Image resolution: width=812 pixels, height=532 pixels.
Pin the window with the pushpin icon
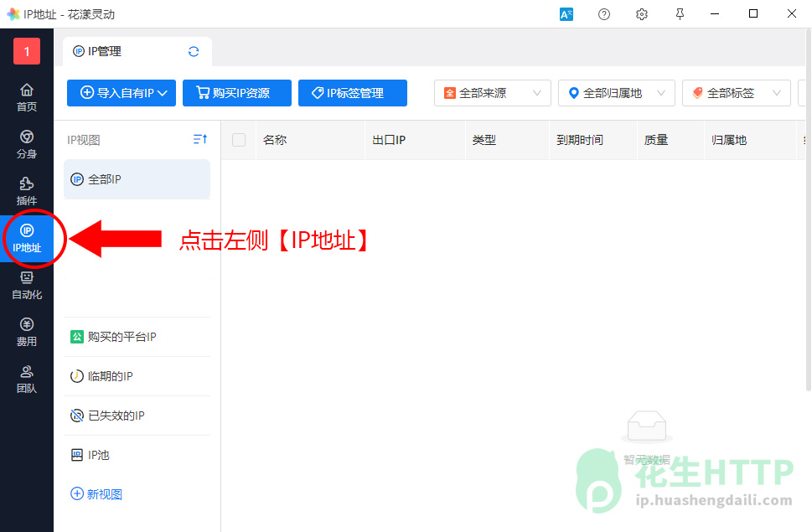pyautogui.click(x=680, y=14)
